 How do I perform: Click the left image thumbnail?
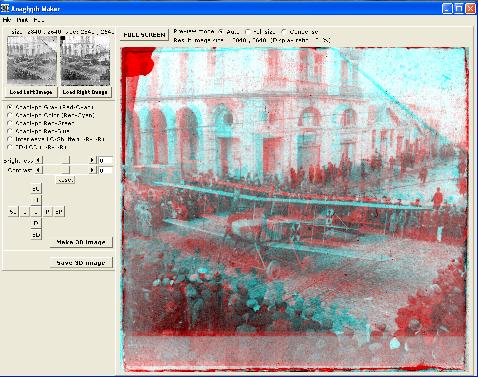tap(32, 61)
